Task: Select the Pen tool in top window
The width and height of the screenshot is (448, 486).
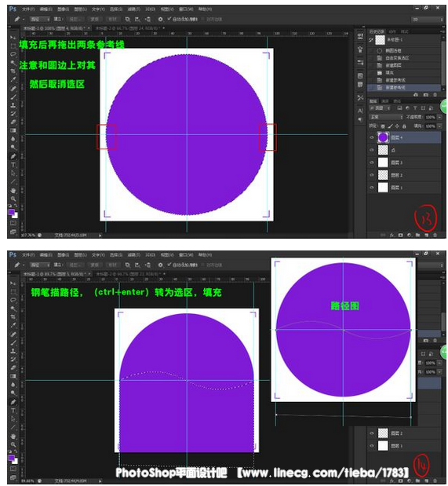Action: (x=13, y=156)
